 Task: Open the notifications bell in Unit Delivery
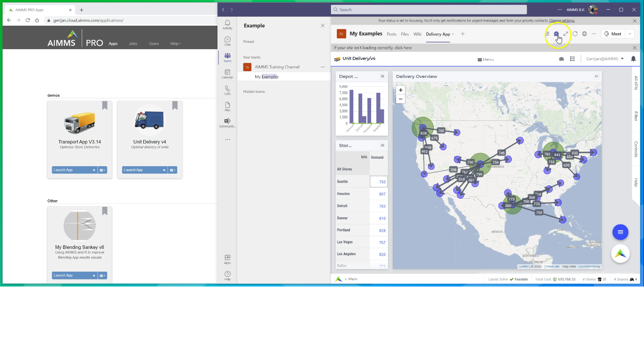633,59
